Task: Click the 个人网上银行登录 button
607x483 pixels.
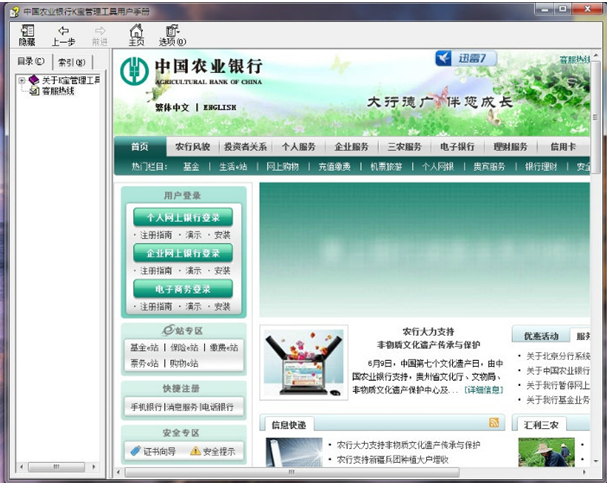Action: click(x=182, y=217)
